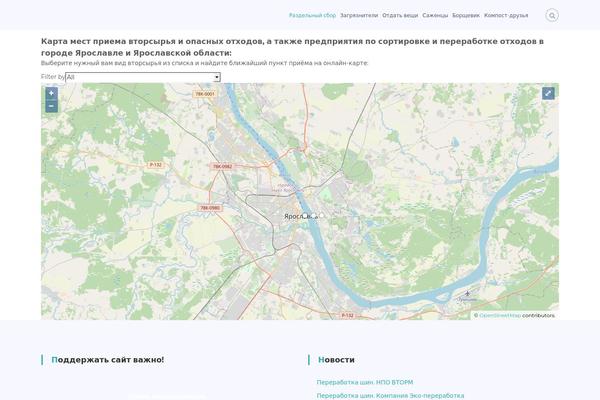Click the 78К-0001 road label on map
The image size is (600, 400).
205,94
